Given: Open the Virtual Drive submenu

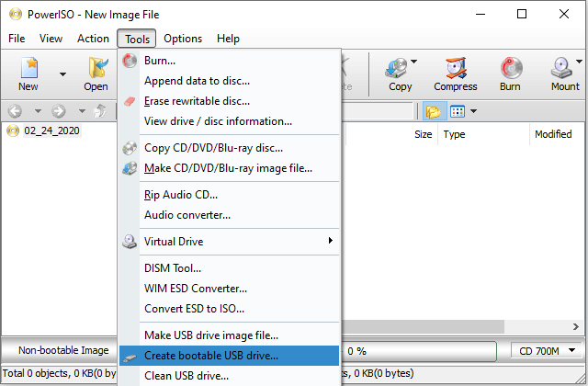Looking at the screenshot, I should [229, 242].
